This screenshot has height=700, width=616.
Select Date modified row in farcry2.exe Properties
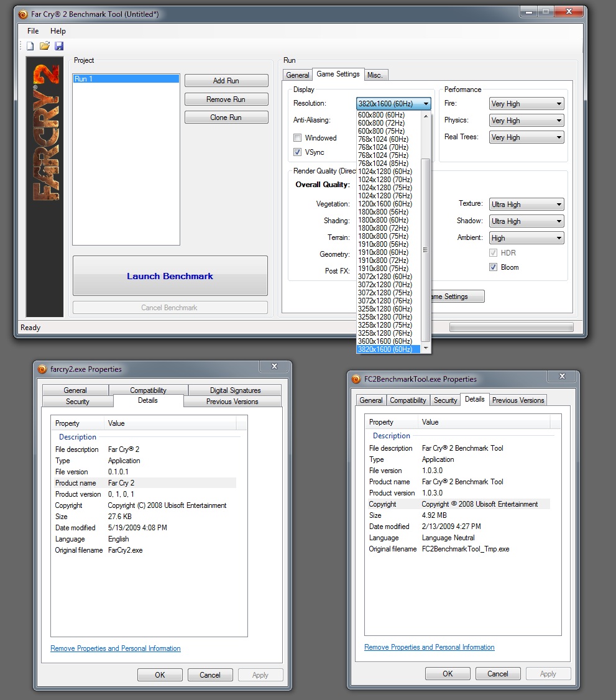pyautogui.click(x=145, y=528)
